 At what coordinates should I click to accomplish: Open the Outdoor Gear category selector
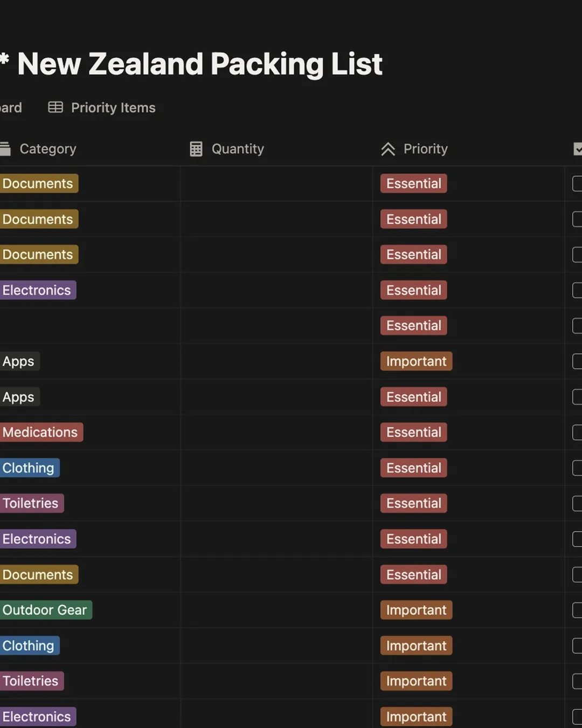click(x=45, y=610)
